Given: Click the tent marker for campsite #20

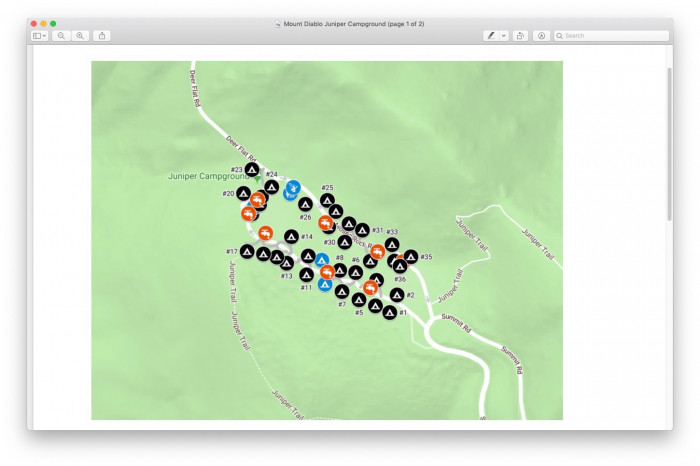Looking at the screenshot, I should (243, 192).
